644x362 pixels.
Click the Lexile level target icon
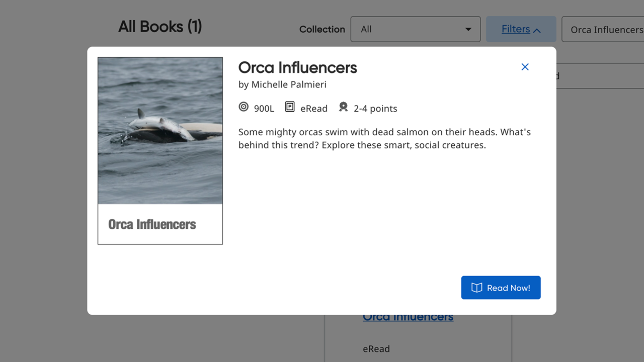pos(244,107)
